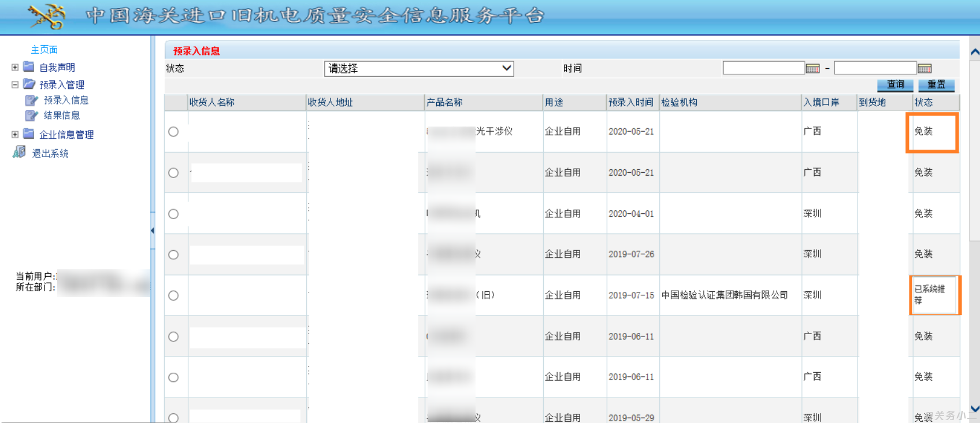980x423 pixels.
Task: Open the 状态 请选择 dropdown
Action: click(x=419, y=69)
